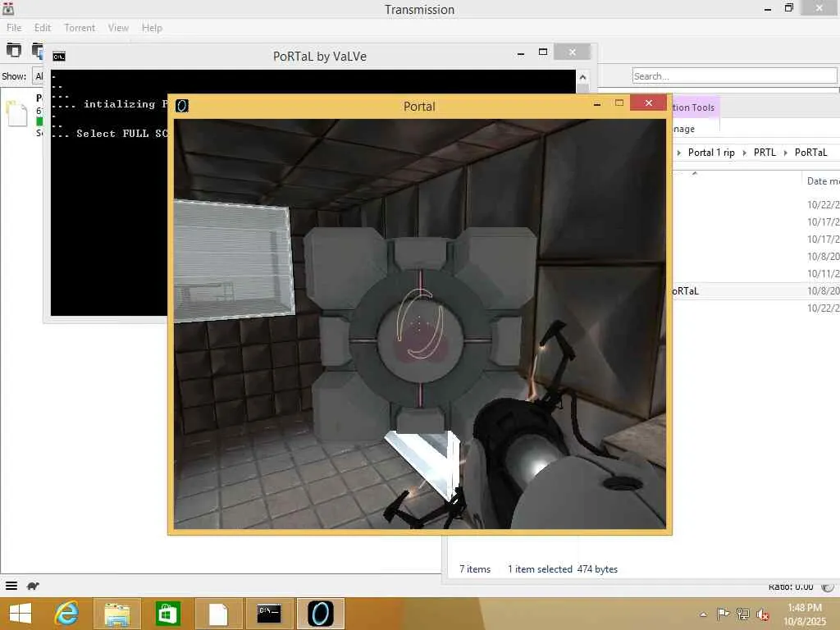Click the console icon in PoRTaL by VaLVe title bar
Screen dimensions: 840x630
(x=59, y=57)
